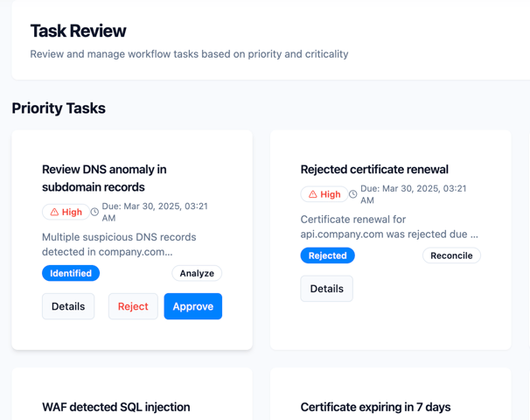Click the clock icon beside the DNS anomaly due date

pyautogui.click(x=94, y=212)
